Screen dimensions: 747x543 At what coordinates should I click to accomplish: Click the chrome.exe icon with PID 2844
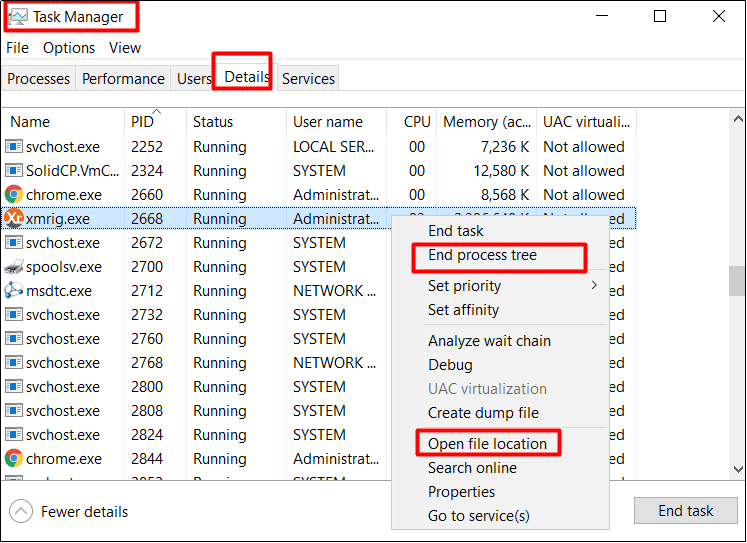tap(14, 458)
